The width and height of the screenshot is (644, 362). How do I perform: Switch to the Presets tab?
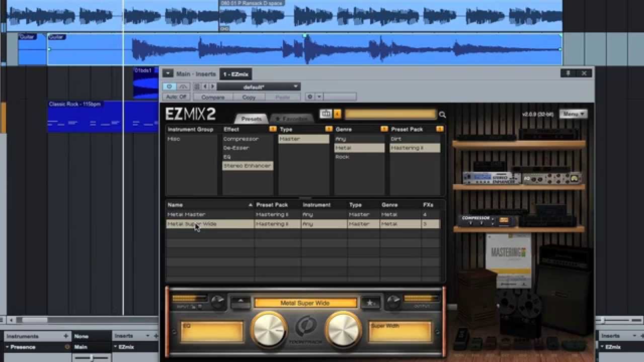(x=251, y=119)
